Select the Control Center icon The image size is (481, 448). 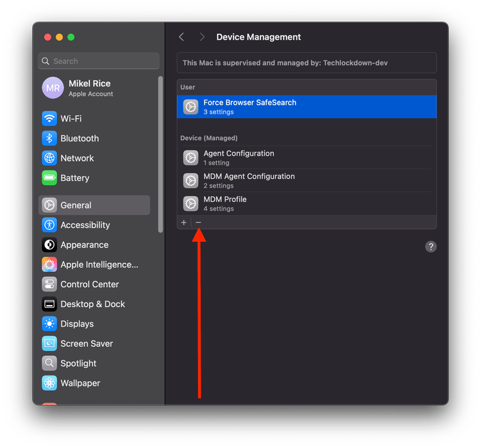(49, 285)
